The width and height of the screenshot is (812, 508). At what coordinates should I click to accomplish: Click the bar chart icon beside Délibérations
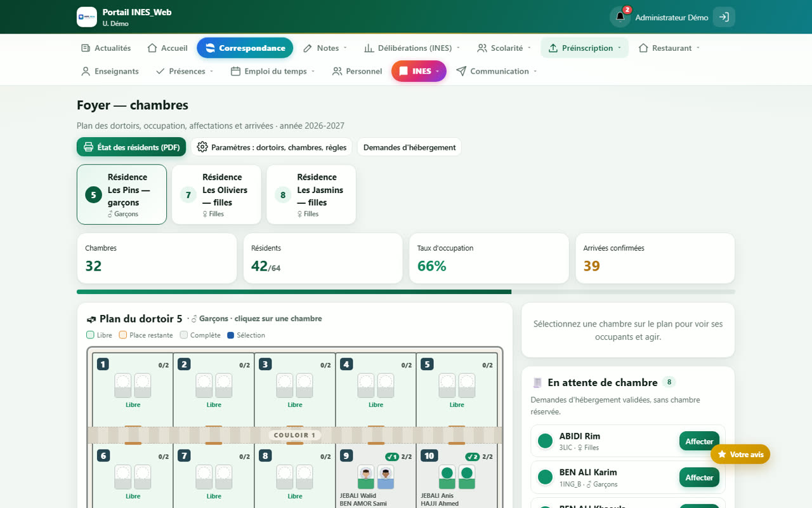369,48
